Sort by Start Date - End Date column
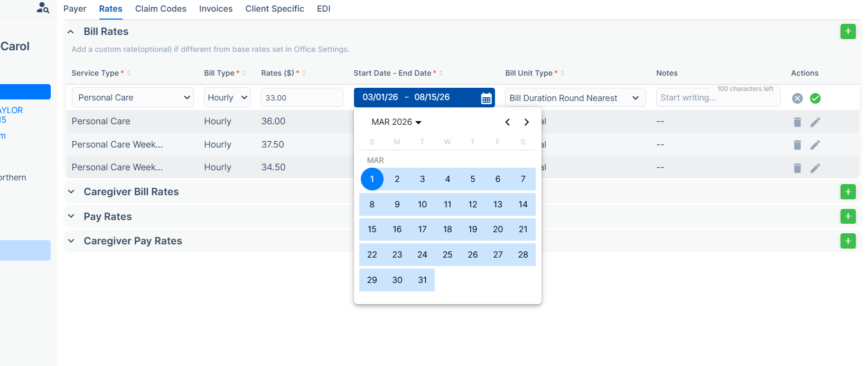Viewport: 868px width, 366px height. click(441, 73)
